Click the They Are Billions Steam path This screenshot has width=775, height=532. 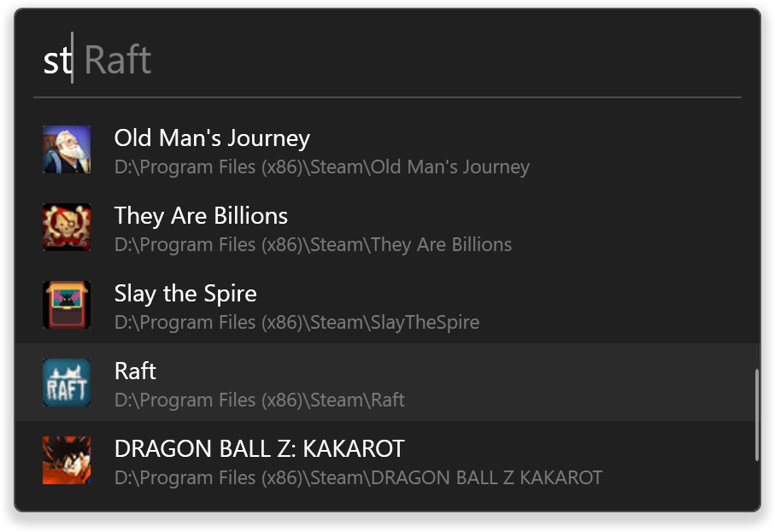313,245
